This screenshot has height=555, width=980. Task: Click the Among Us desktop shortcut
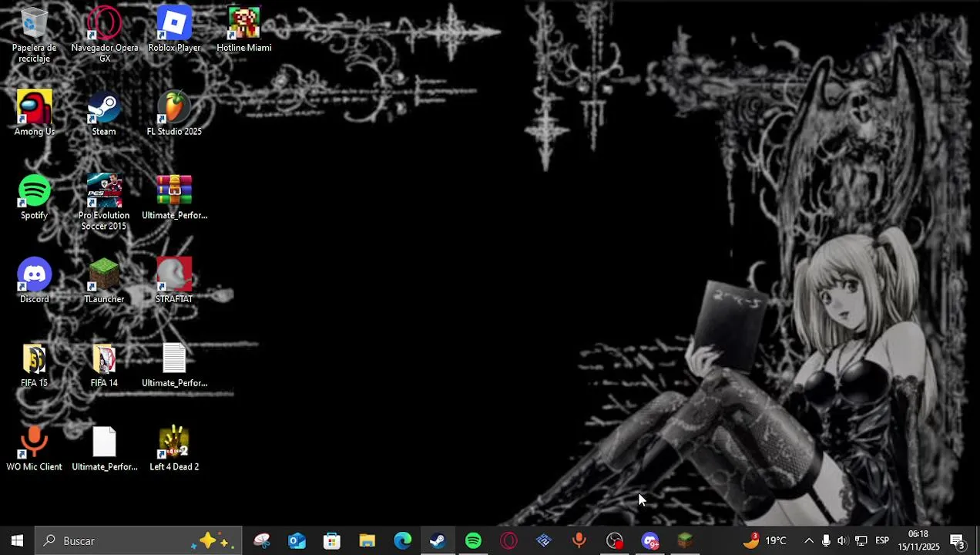click(34, 114)
